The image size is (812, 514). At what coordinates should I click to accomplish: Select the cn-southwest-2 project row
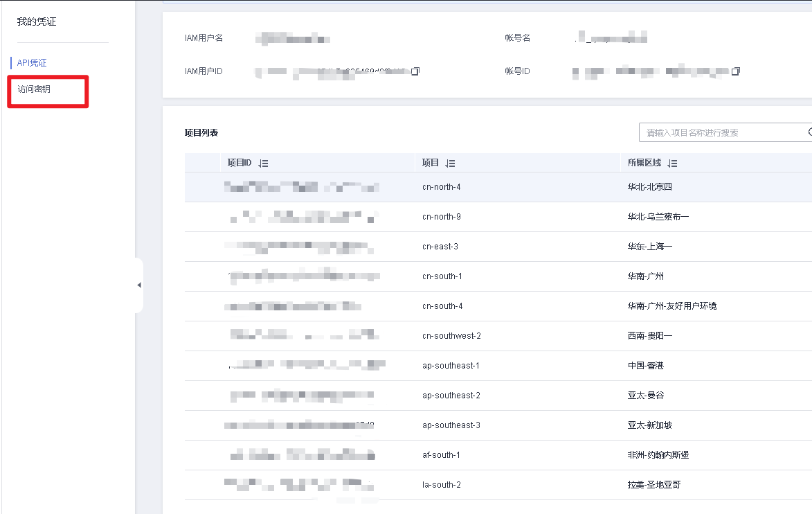click(451, 336)
